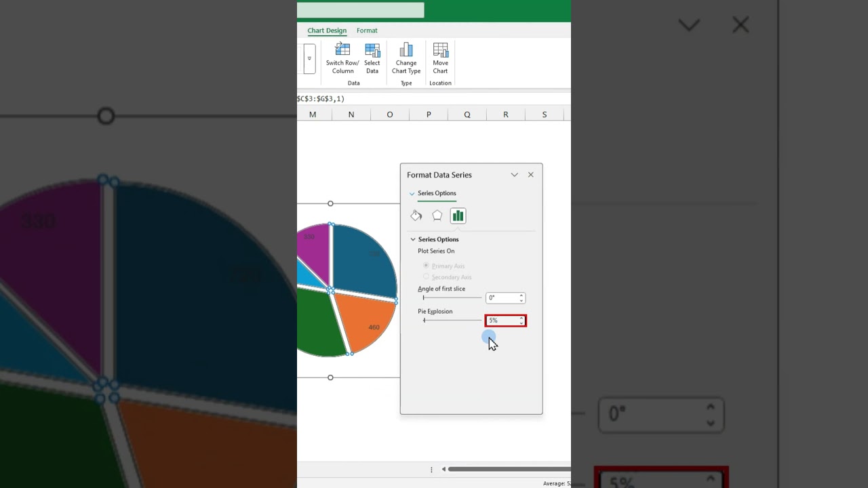
Task: Click the formula bar text
Action: point(321,99)
